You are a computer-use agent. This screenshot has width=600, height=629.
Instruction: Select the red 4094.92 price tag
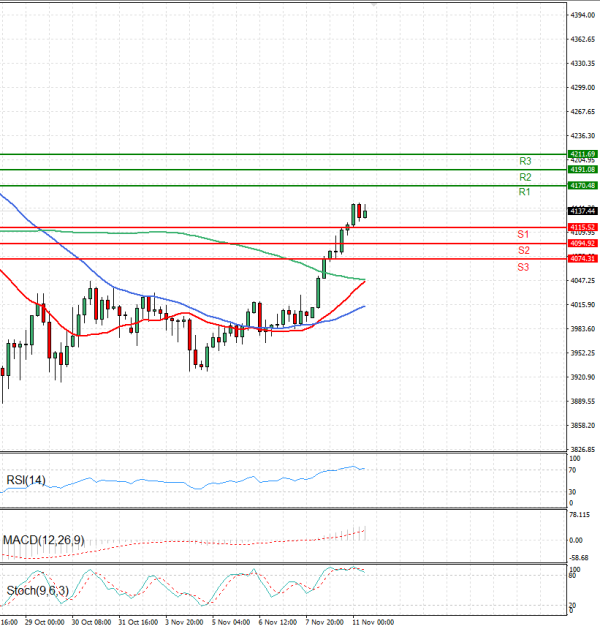[x=582, y=243]
